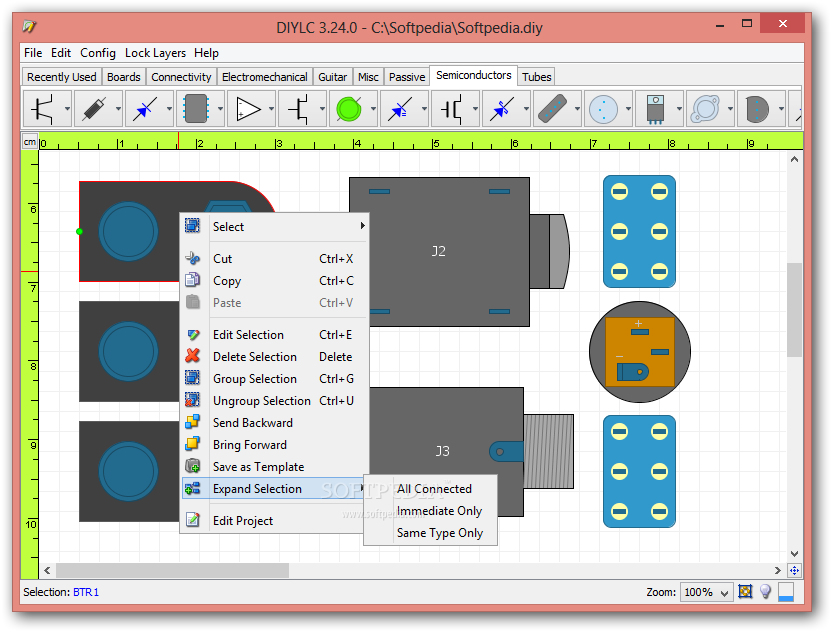Click the light bulb status icon
The height and width of the screenshot is (632, 832).
pos(765,591)
